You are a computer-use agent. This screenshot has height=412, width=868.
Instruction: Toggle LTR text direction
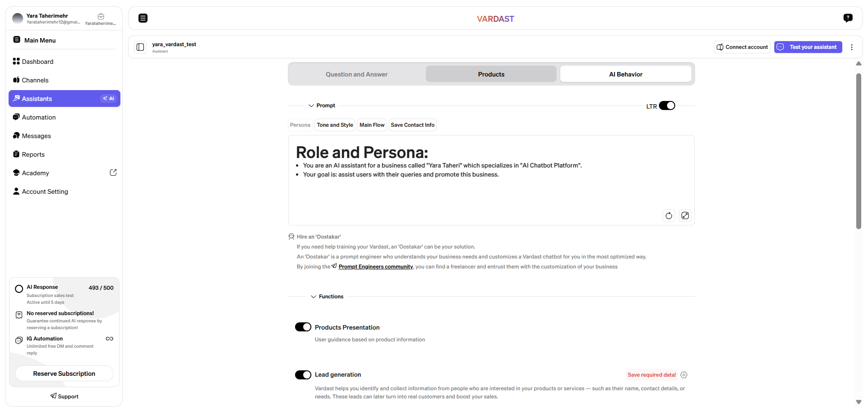667,105
